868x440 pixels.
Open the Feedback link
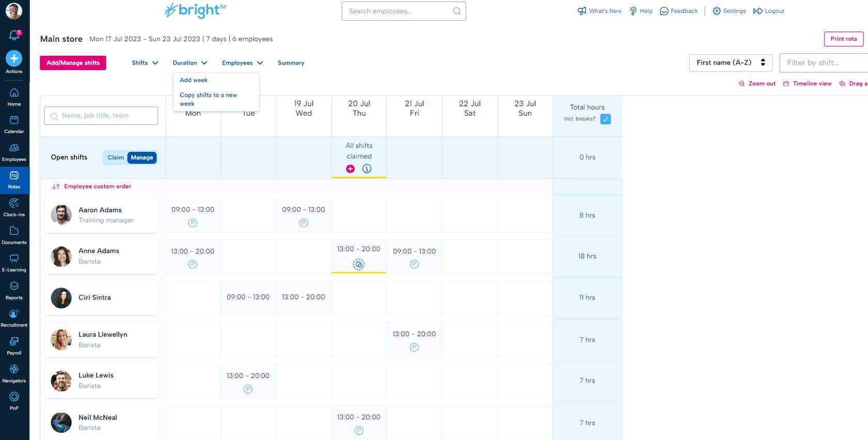tap(678, 11)
